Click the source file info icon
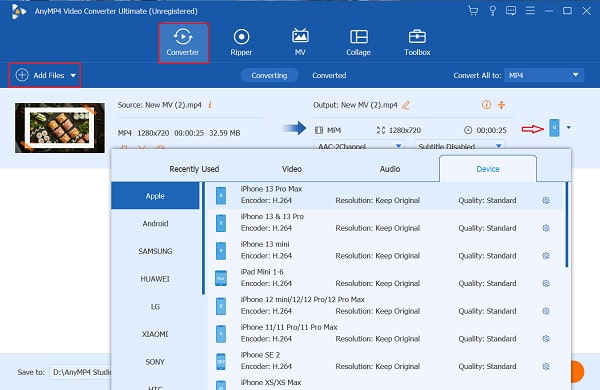600x390 pixels. point(210,104)
